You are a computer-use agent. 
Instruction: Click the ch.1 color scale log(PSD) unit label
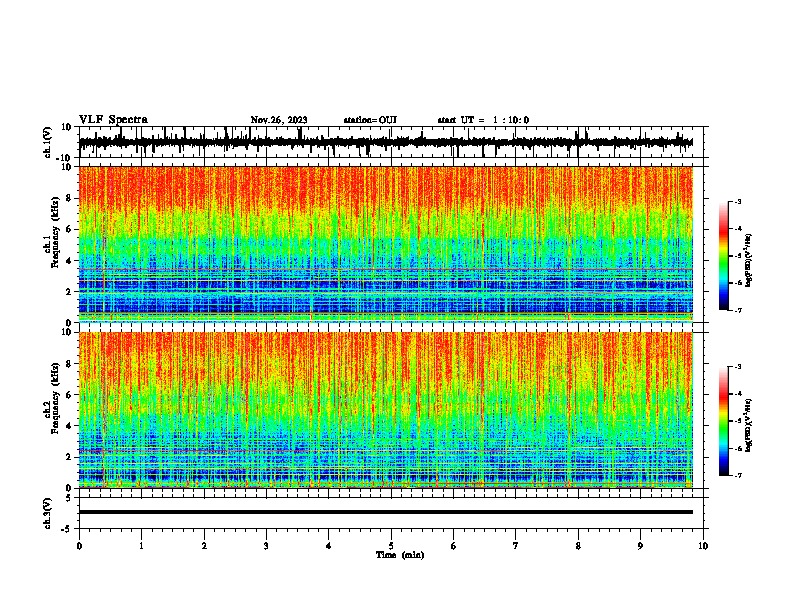click(x=748, y=259)
